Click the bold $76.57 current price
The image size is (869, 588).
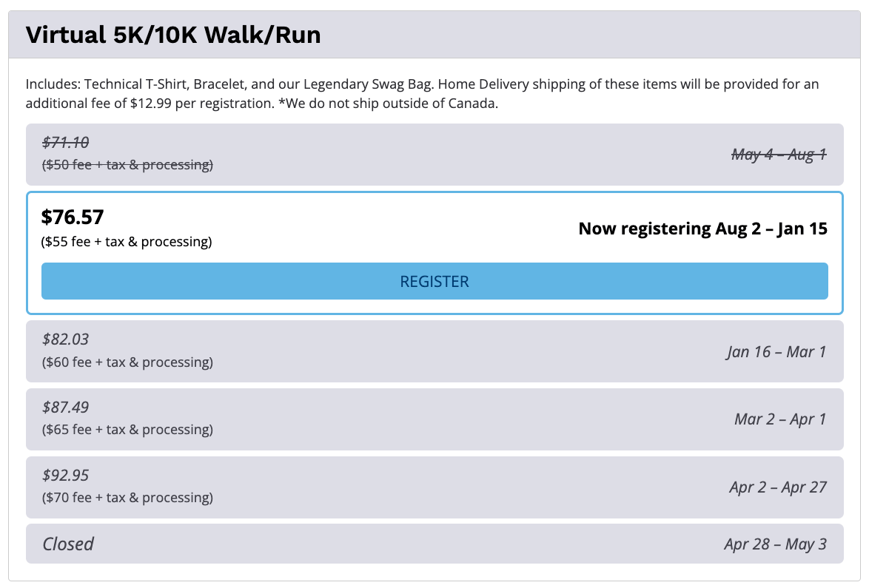point(73,217)
